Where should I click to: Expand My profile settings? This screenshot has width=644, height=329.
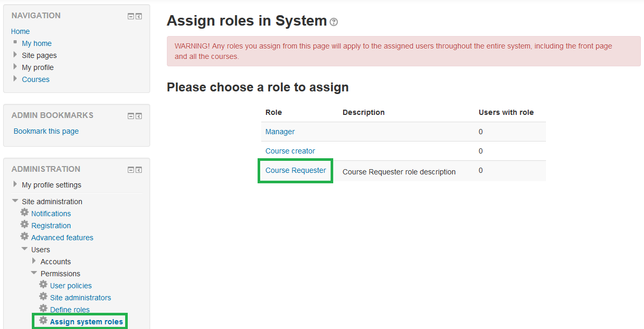coord(15,184)
